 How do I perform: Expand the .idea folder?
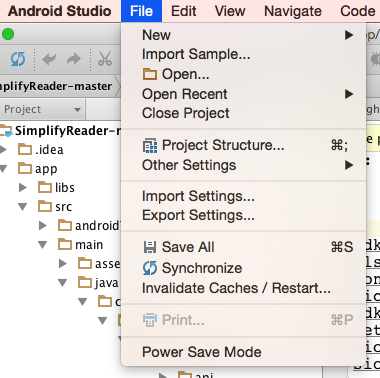[x=4, y=150]
